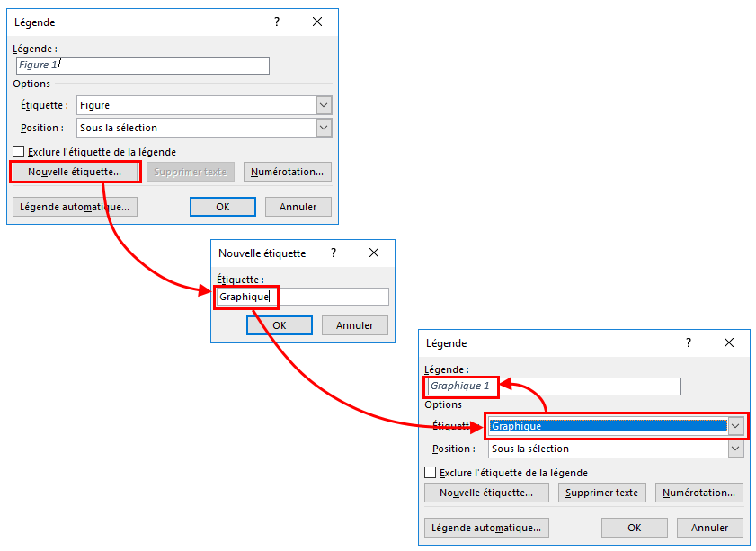This screenshot has width=756, height=551.
Task: Open the Étiquette dropdown showing Figure
Action: [x=324, y=105]
